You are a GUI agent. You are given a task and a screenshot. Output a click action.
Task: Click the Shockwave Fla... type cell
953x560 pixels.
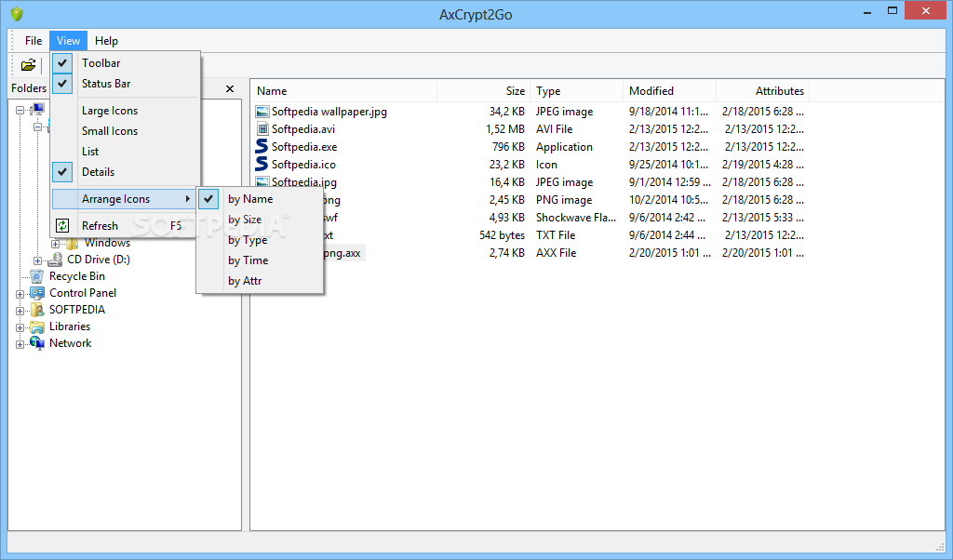click(576, 218)
